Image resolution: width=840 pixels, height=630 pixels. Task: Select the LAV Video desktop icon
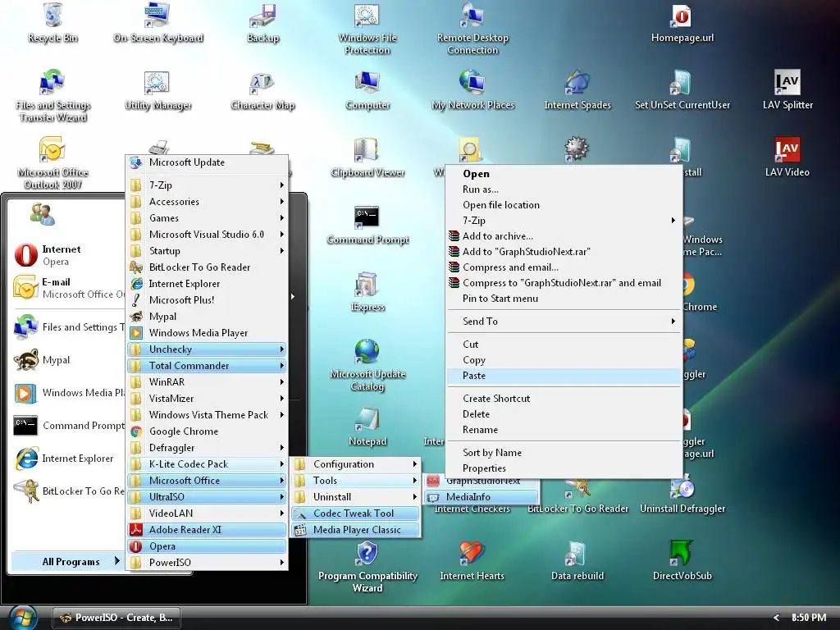(x=787, y=157)
